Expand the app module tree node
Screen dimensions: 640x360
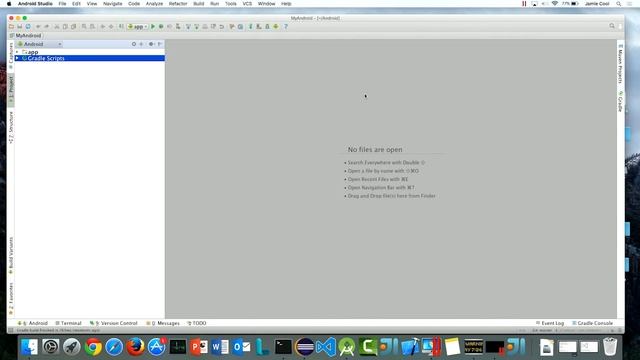click(17, 52)
